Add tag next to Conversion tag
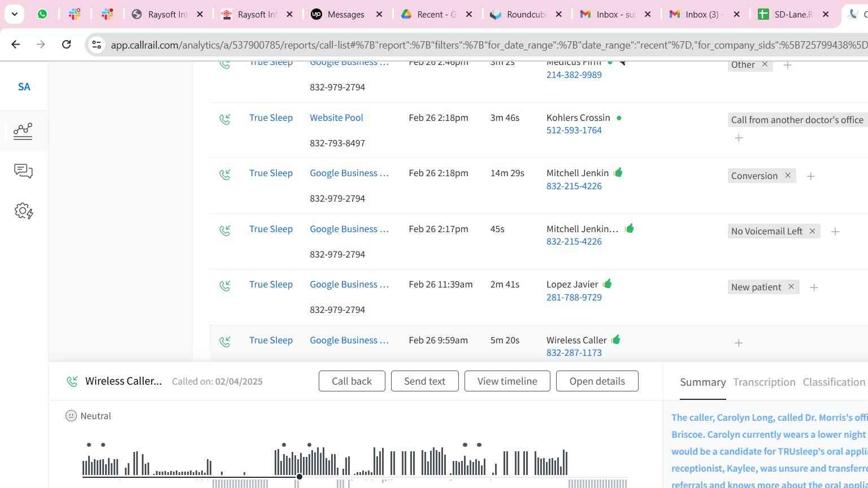Screen dimensions: 868x488 click(x=810, y=176)
